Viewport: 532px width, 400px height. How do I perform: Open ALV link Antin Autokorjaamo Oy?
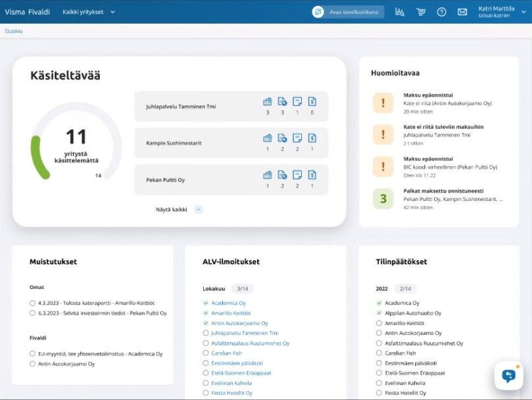[239, 323]
